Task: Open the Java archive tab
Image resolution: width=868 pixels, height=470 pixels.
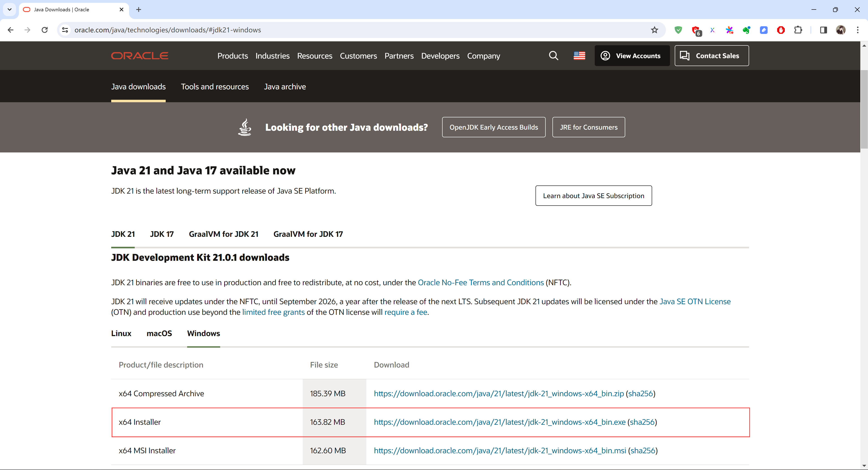Action: tap(285, 87)
